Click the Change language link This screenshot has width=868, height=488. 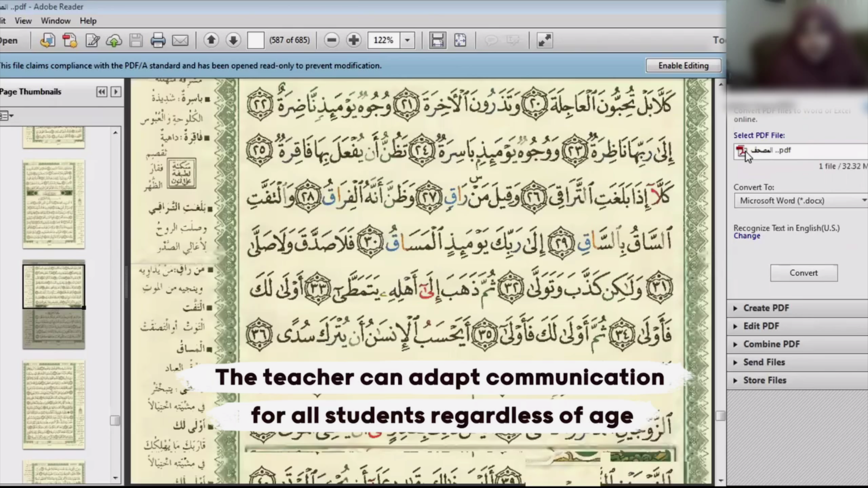pyautogui.click(x=747, y=236)
